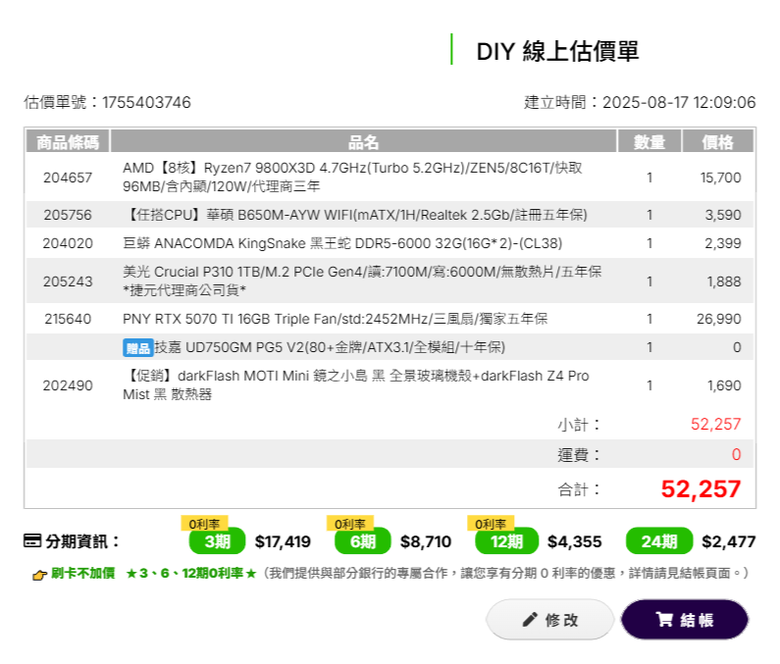Click the 運費 label
This screenshot has height=664, width=780.
click(579, 455)
